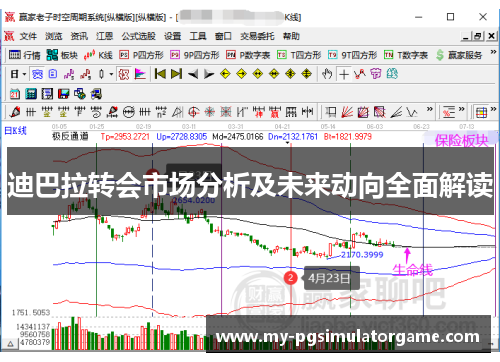Image resolution: width=500 pixels, height=362 pixels.
Task: Click the red zigzag line icon after crosshair
Action: pyautogui.click(x=360, y=74)
